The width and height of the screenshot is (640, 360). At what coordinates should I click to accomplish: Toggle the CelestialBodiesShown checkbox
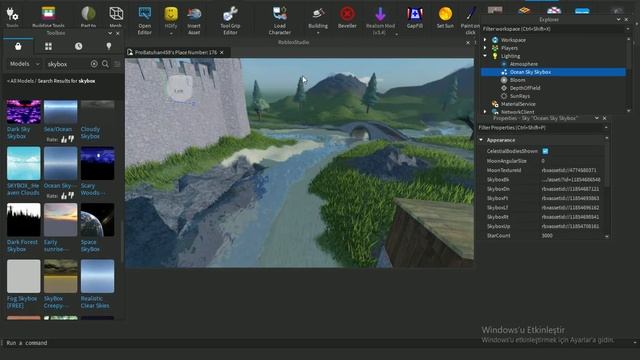pos(545,151)
